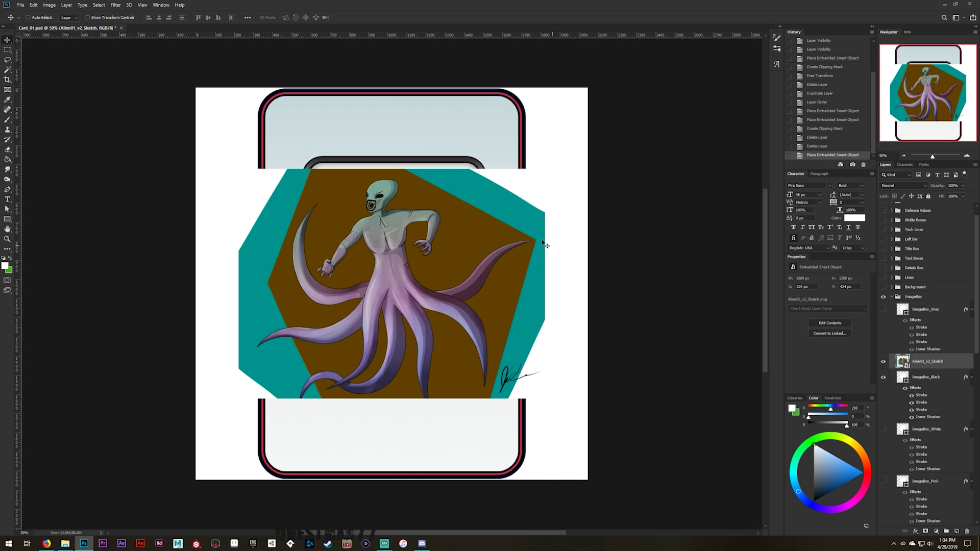Open the Filter menu
This screenshot has width=980, height=551.
(115, 5)
